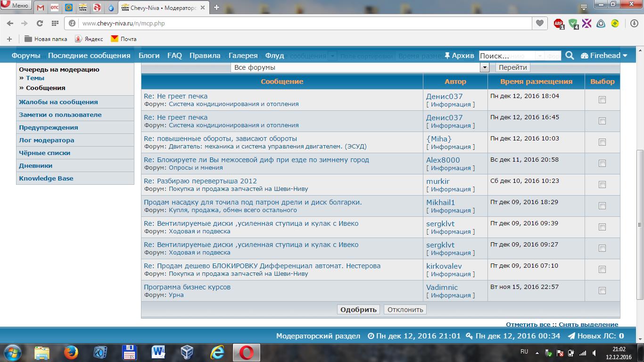Check the box for Денис037's 18:04 post
The width and height of the screenshot is (644, 362).
point(602,100)
